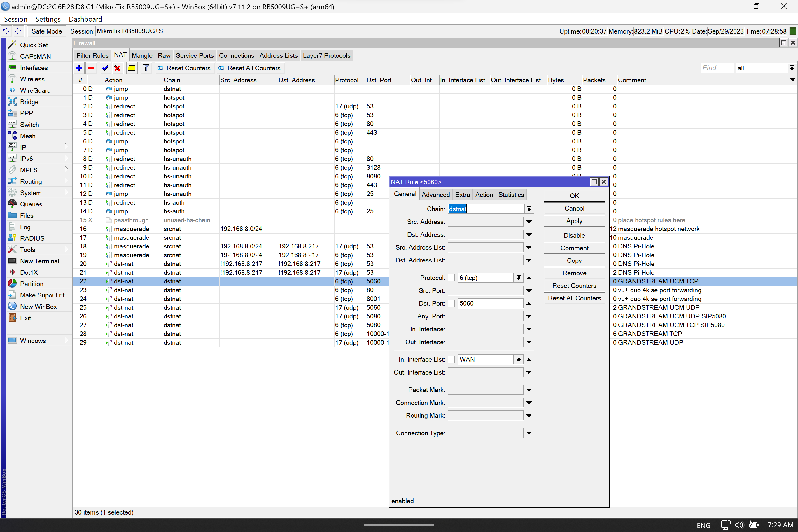Open the 'all' filter dropdown near Find

click(792, 68)
